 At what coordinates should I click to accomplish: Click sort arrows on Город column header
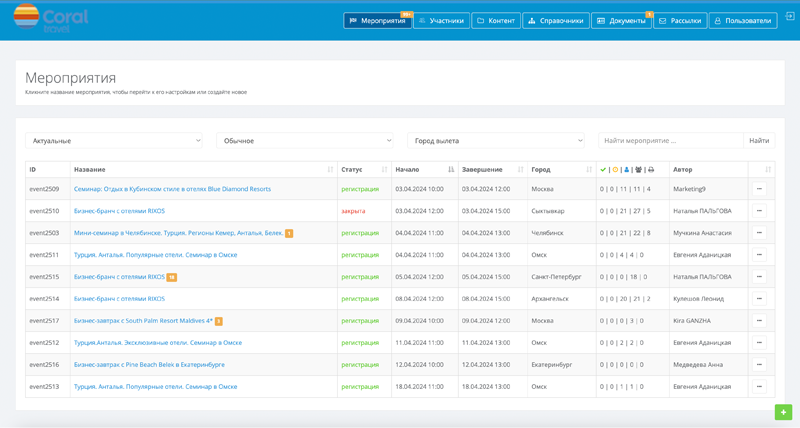tap(588, 170)
